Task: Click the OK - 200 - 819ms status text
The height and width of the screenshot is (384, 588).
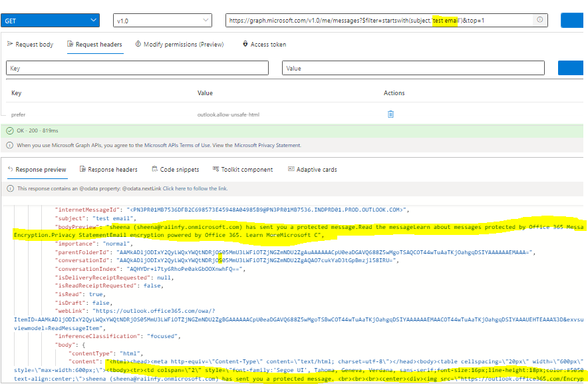Action: 37,130
